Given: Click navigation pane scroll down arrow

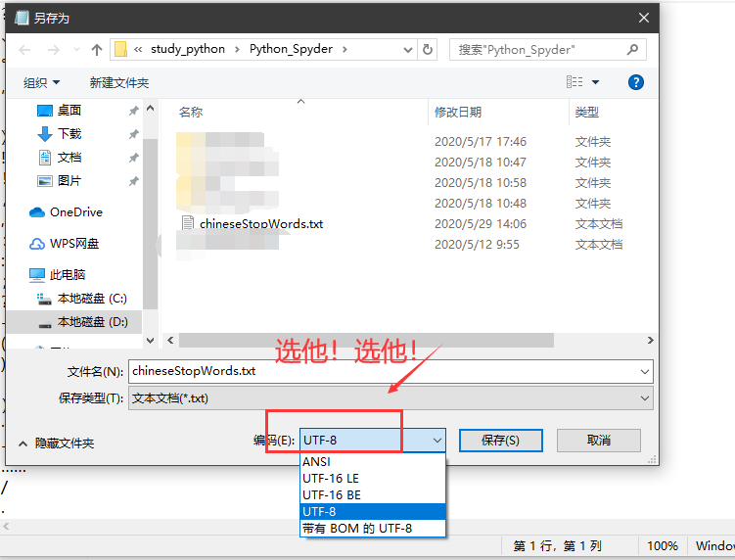Looking at the screenshot, I should pos(151,341).
